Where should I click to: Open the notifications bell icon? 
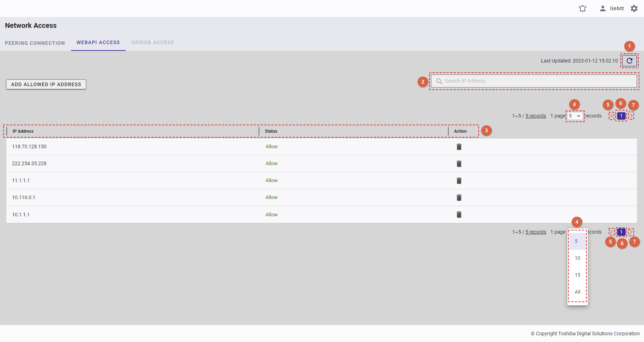583,8
